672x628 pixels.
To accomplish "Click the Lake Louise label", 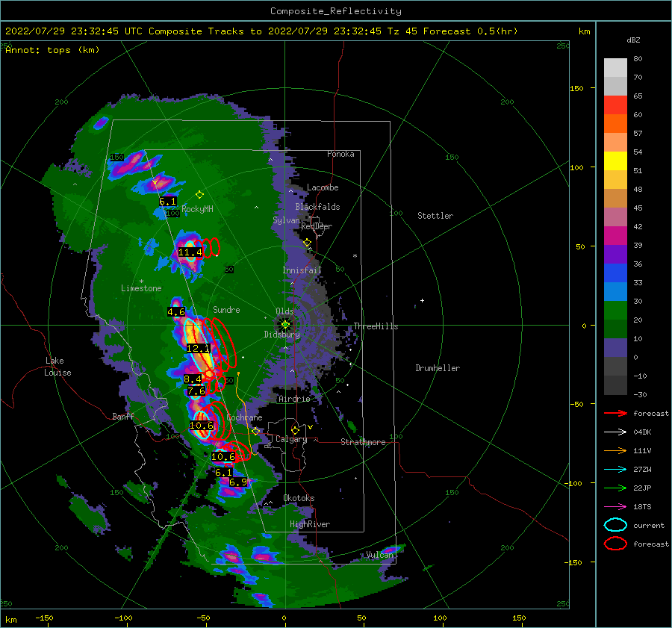I will tap(57, 367).
